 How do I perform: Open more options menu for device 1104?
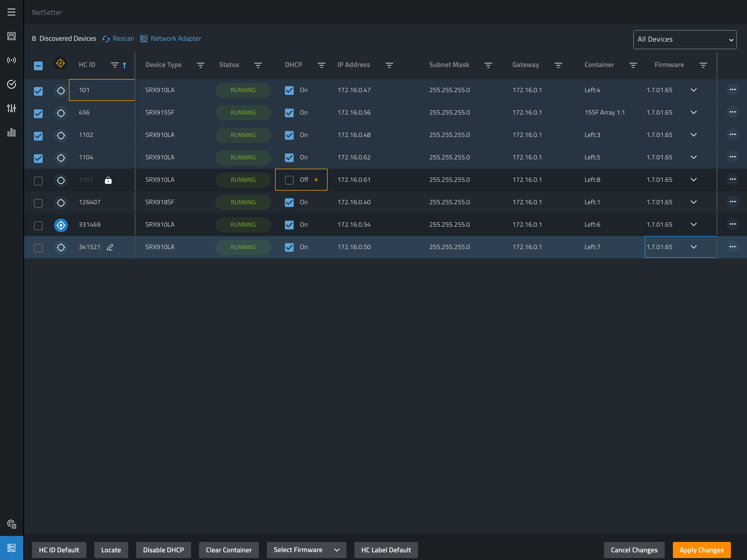(733, 157)
